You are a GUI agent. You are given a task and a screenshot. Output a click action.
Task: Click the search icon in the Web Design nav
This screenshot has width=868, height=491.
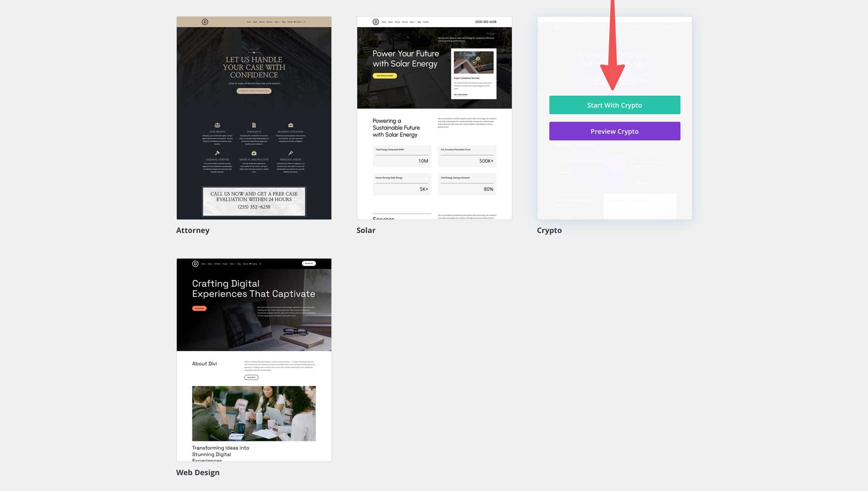(x=260, y=264)
